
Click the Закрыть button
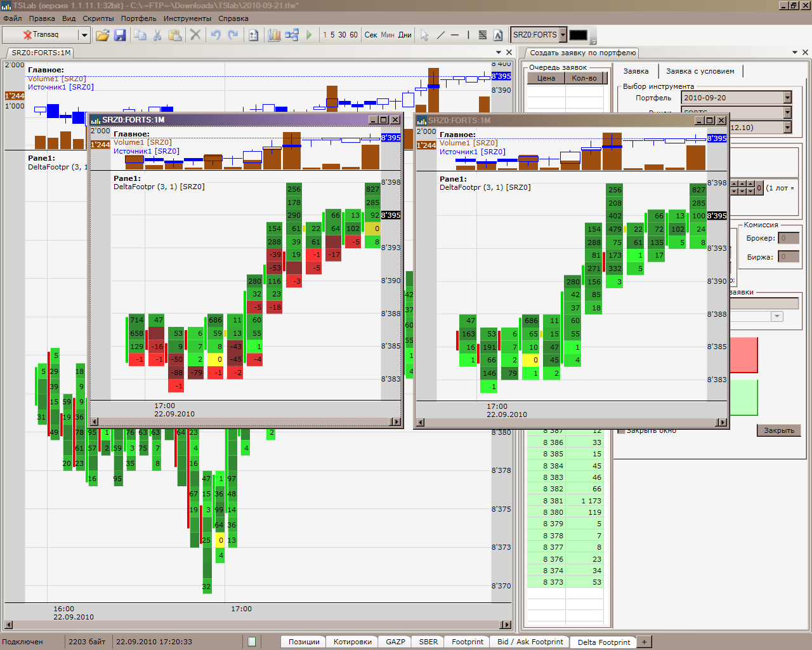point(779,430)
